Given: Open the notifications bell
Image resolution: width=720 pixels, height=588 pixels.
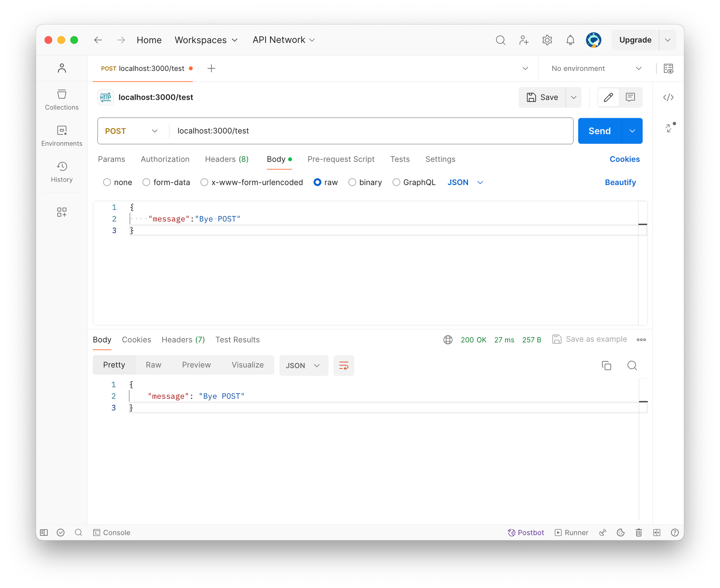Looking at the screenshot, I should (x=570, y=40).
